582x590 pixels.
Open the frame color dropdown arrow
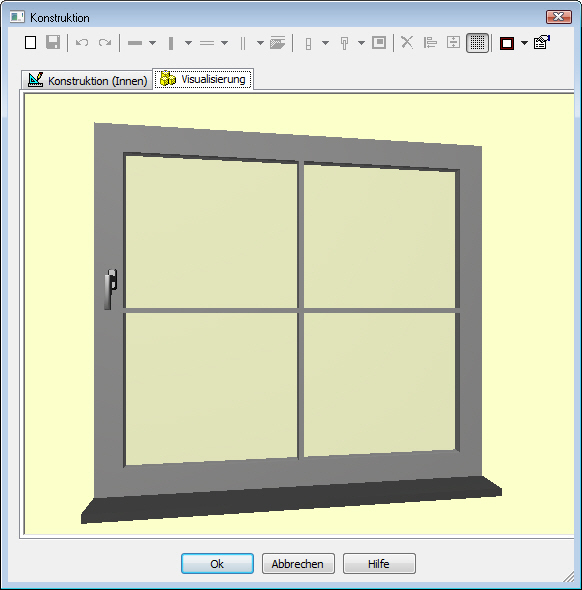pyautogui.click(x=524, y=43)
